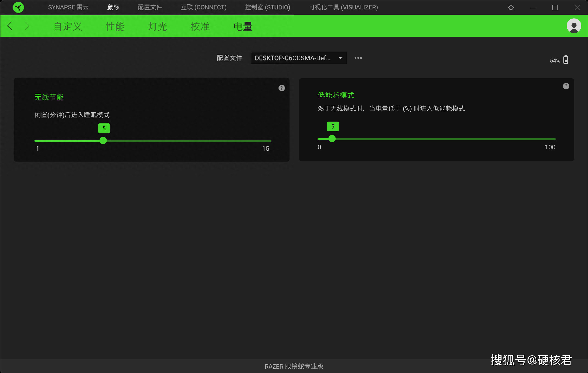Open settings via the gear icon
Image resolution: width=588 pixels, height=373 pixels.
(x=511, y=8)
